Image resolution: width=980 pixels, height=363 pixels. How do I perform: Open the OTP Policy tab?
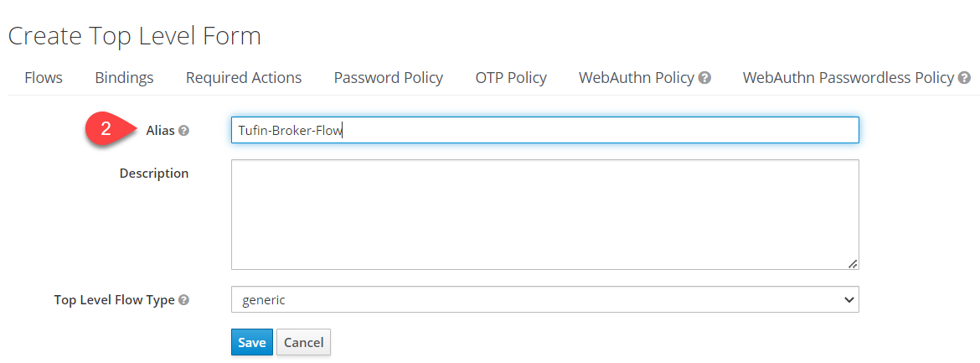pyautogui.click(x=511, y=78)
